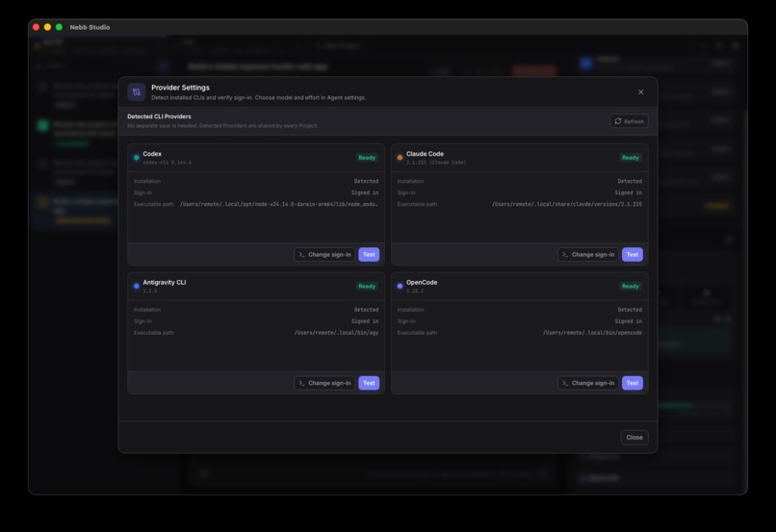Click Antigravity CLI Sign-in value Signed in
The height and width of the screenshot is (532, 776).
365,321
